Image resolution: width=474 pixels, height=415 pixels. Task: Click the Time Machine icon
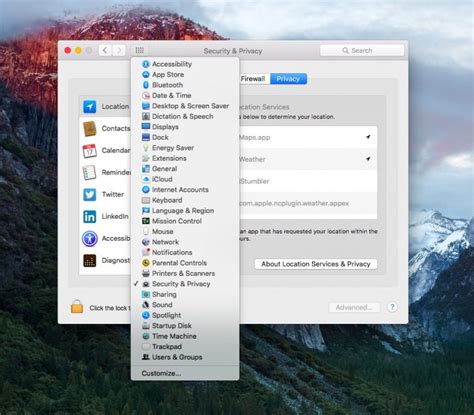click(x=146, y=336)
